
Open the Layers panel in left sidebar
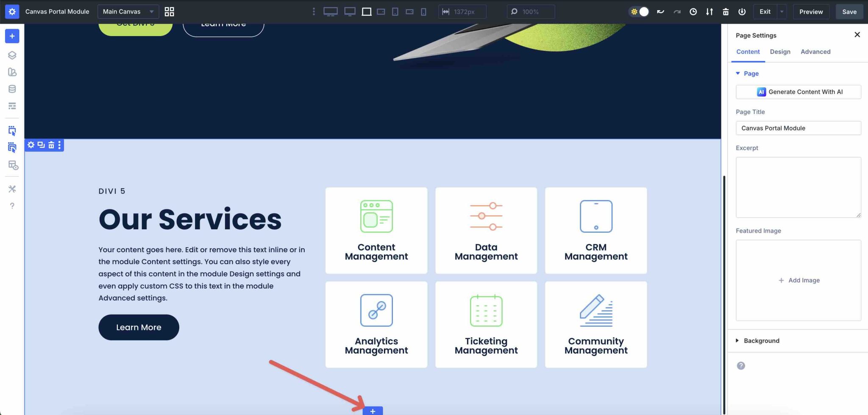(x=12, y=55)
